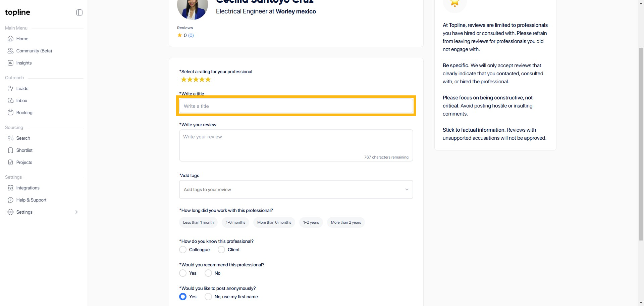Viewport: 644px width, 306px height.
Task: Set rating using the fifth star
Action: (x=208, y=80)
